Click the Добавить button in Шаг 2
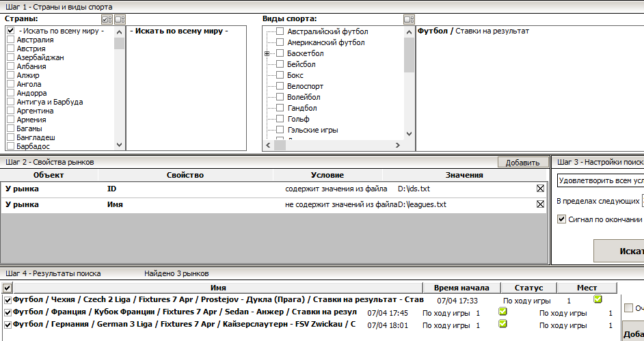The width and height of the screenshot is (644, 341). pyautogui.click(x=523, y=162)
